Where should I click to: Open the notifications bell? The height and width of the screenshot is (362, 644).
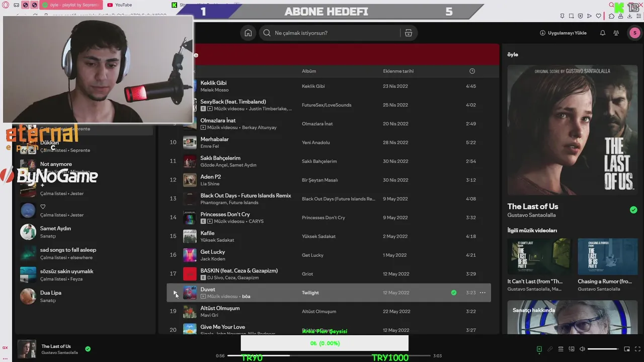[603, 33]
